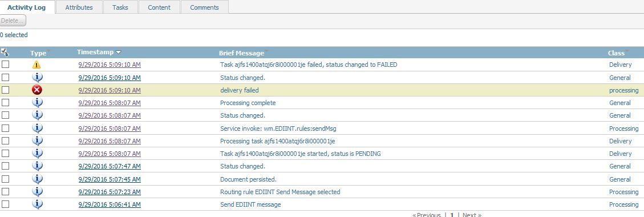644x217 pixels.
Task: Open the 5:06:41 AM timestamp link
Action: 110,204
